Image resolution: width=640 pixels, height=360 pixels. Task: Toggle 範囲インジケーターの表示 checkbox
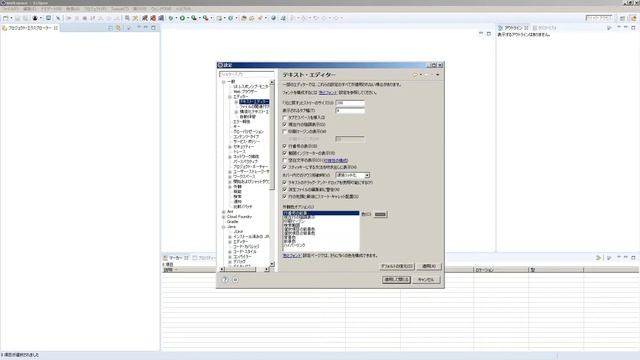coord(285,153)
